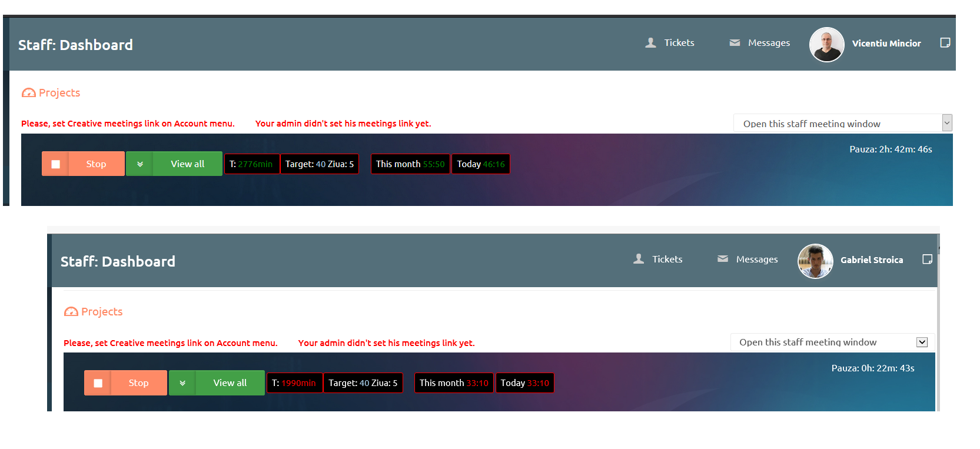980x449 pixels.
Task: Open the Projects heading in Vicentiu's dashboard
Action: point(59,93)
